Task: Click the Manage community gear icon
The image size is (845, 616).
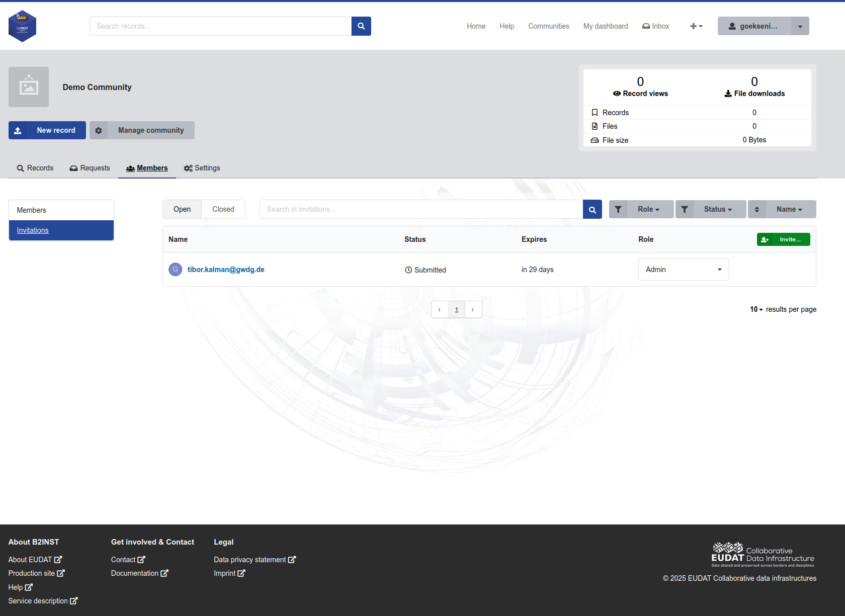Action: pos(99,130)
